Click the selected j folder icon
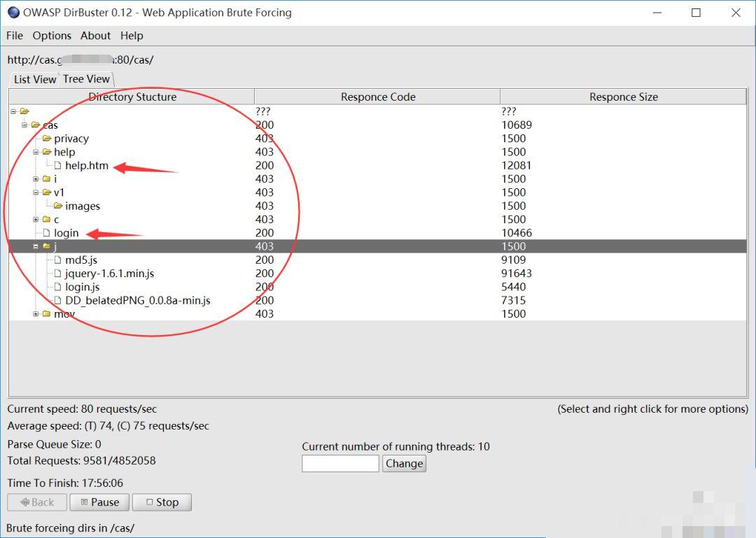 tap(47, 246)
